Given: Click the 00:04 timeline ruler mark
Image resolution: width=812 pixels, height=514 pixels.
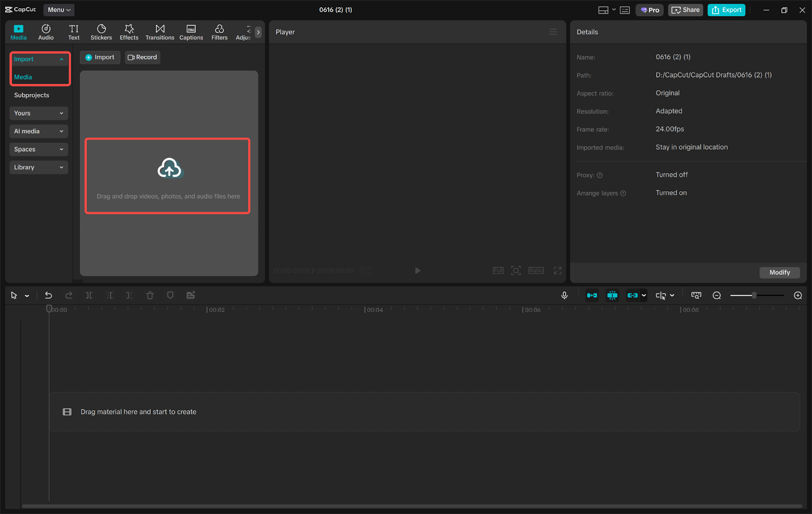Looking at the screenshot, I should [x=374, y=310].
